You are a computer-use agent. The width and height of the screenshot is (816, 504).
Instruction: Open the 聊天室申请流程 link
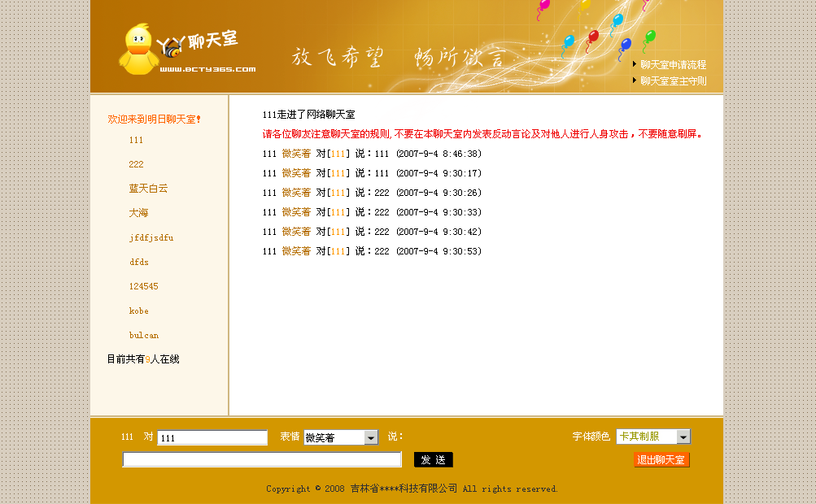[x=673, y=65]
